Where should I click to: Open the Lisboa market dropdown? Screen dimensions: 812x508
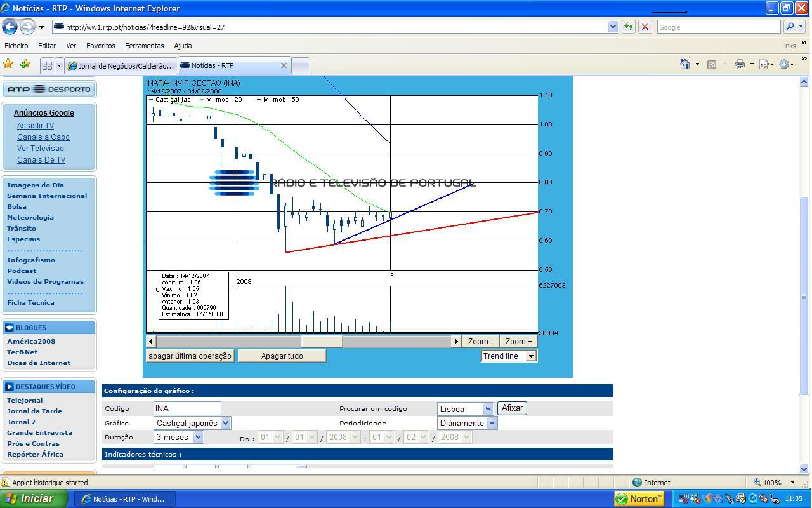point(488,409)
